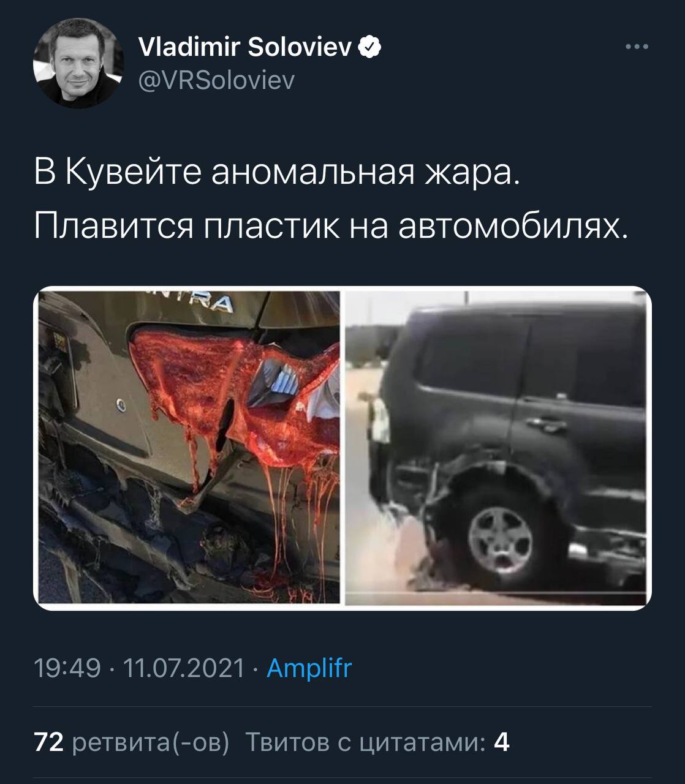Open the "ретвита(-ов)" retweets label
This screenshot has height=784, width=685.
tap(151, 742)
